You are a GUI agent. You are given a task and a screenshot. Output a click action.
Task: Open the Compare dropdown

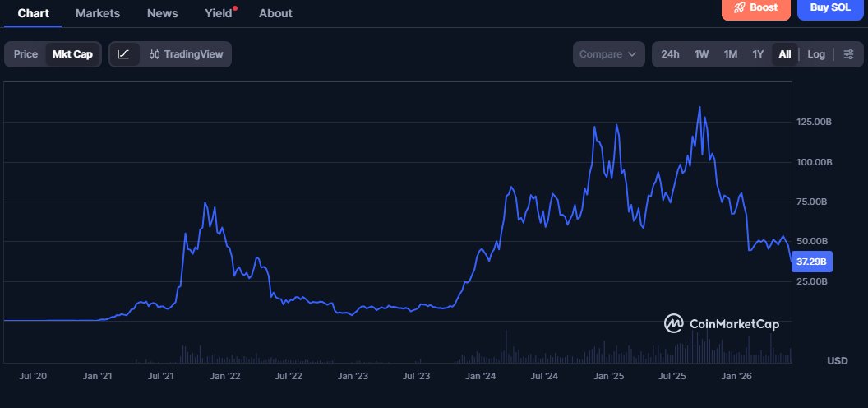608,54
